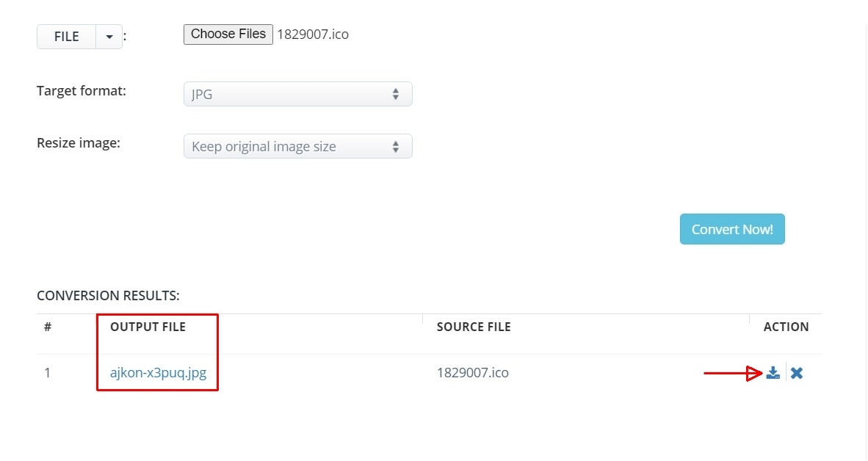This screenshot has width=868, height=461.
Task: Click the OUTPUT FILE column header
Action: tap(148, 327)
